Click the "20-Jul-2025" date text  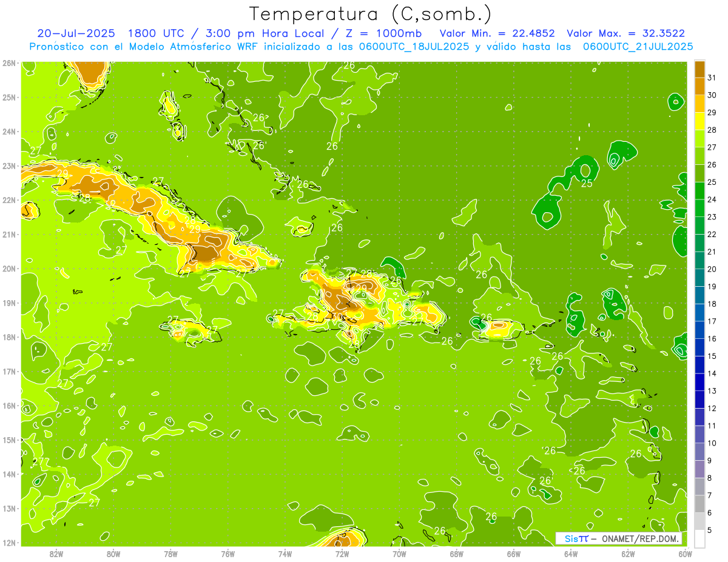click(x=76, y=33)
